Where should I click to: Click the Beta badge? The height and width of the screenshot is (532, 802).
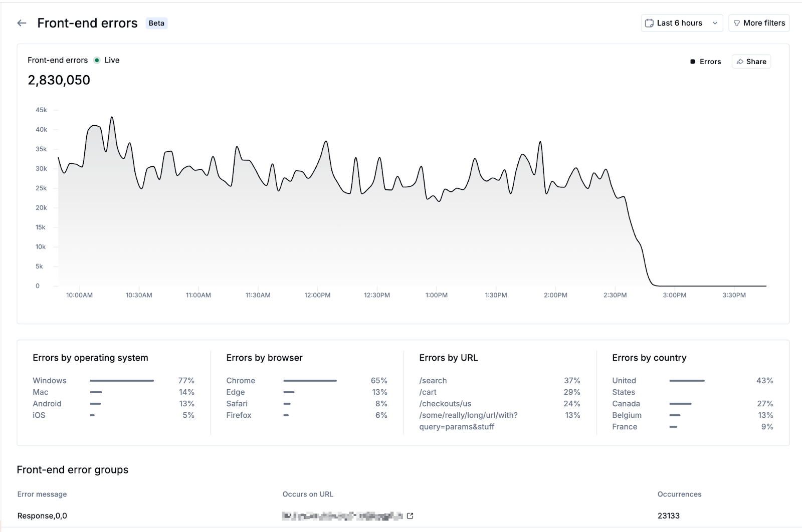coord(156,23)
